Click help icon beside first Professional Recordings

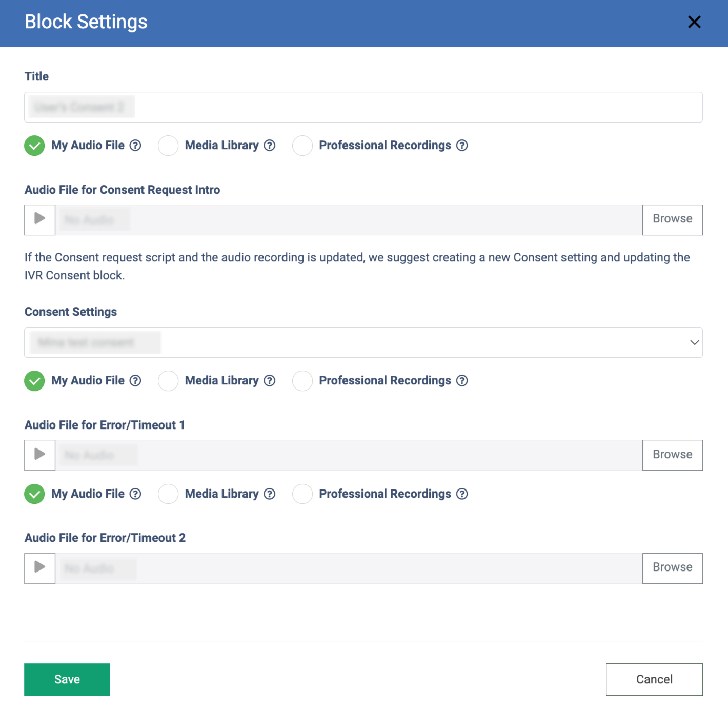462,146
